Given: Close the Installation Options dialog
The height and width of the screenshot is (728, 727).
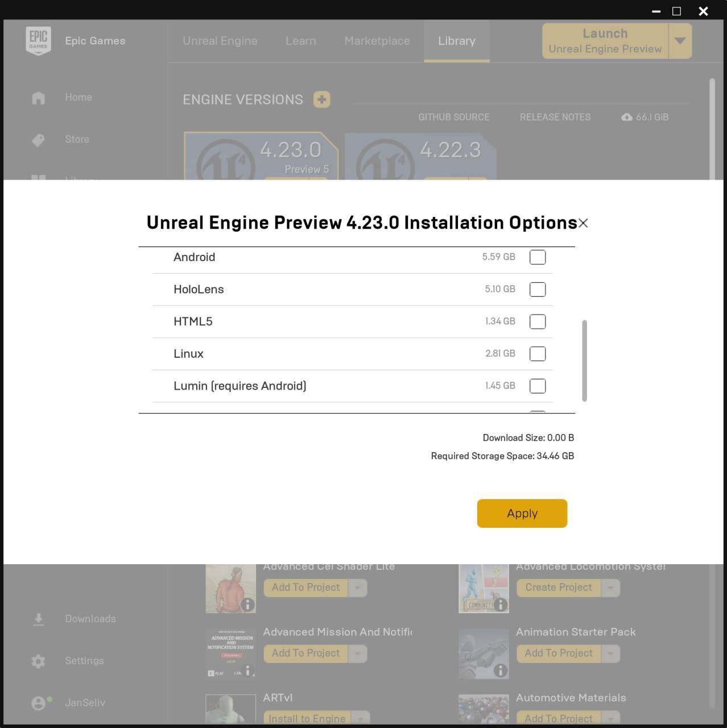Looking at the screenshot, I should click(583, 224).
